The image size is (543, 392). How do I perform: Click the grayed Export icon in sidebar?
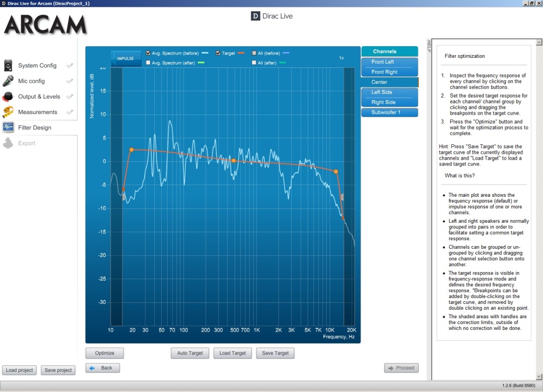click(x=8, y=143)
